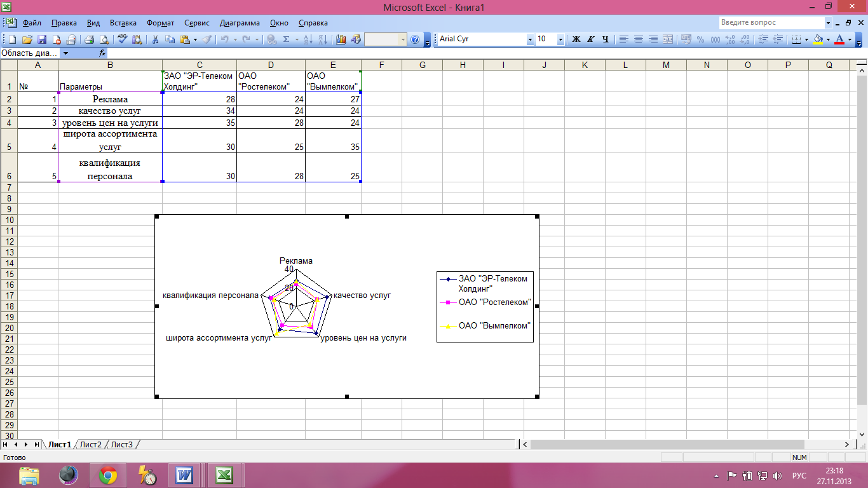The width and height of the screenshot is (868, 488).
Task: Run the spelling check (ABC) icon
Action: (x=123, y=39)
